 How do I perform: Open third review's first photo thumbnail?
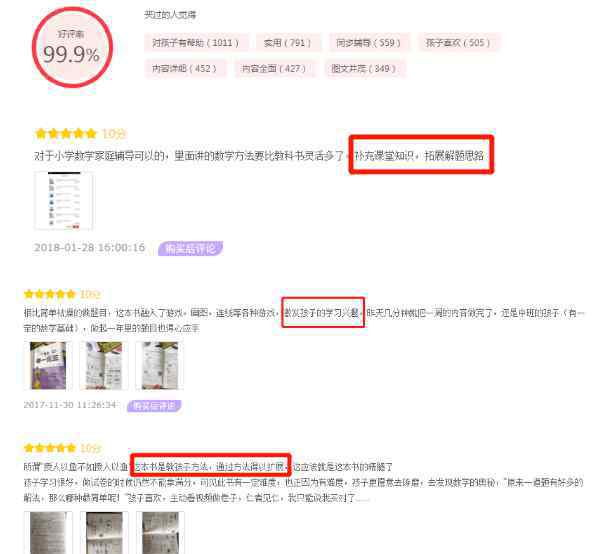pos(48,532)
